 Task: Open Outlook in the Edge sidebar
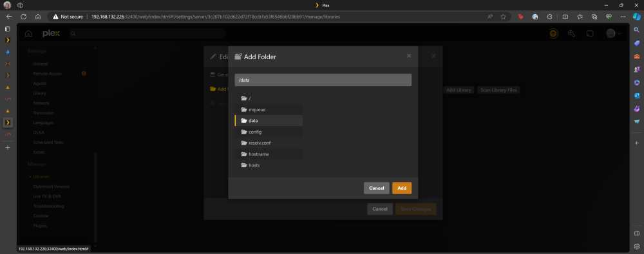637,96
